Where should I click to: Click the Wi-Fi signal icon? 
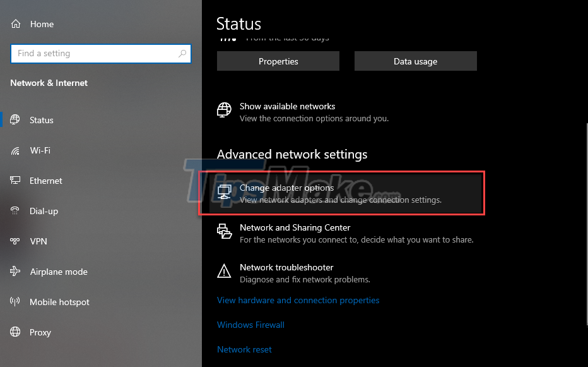tap(15, 150)
